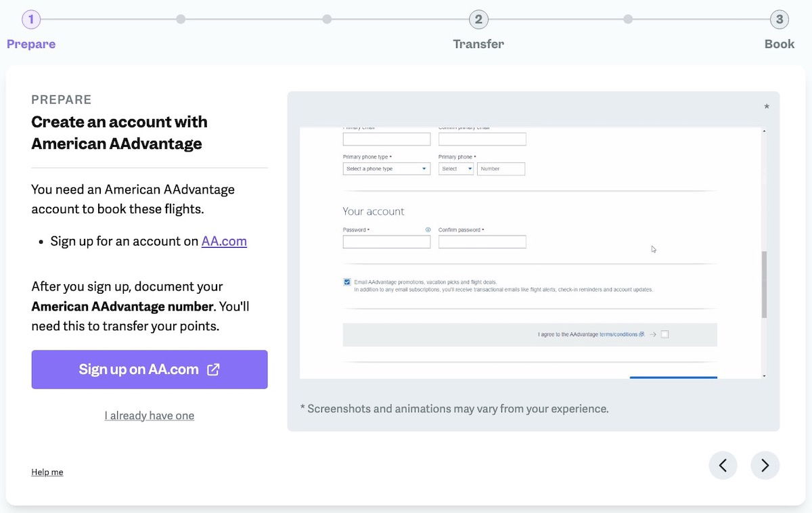Click the password info icon in preview
Image resolution: width=812 pixels, height=513 pixels.
coord(428,230)
